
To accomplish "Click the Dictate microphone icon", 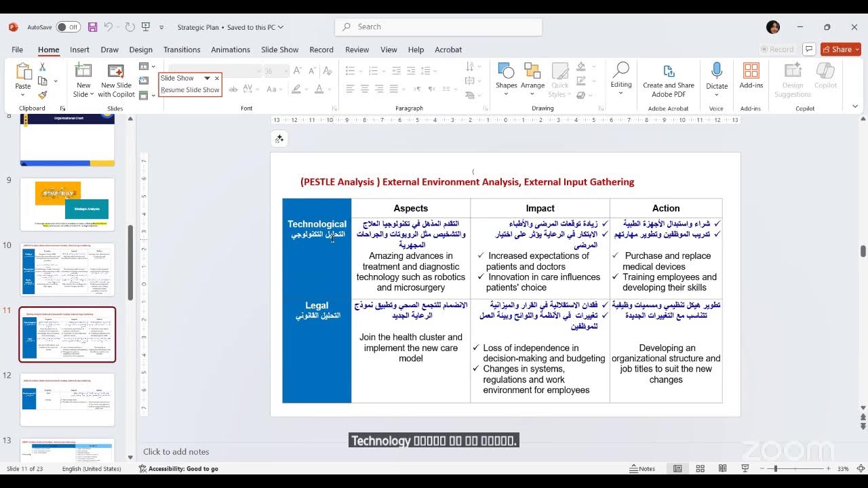I will pyautogui.click(x=717, y=70).
